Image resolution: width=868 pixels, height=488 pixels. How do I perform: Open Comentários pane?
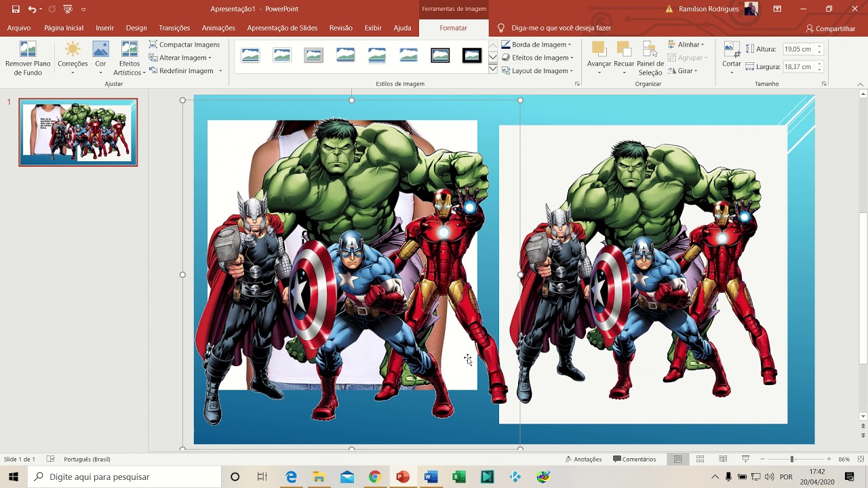click(x=635, y=459)
